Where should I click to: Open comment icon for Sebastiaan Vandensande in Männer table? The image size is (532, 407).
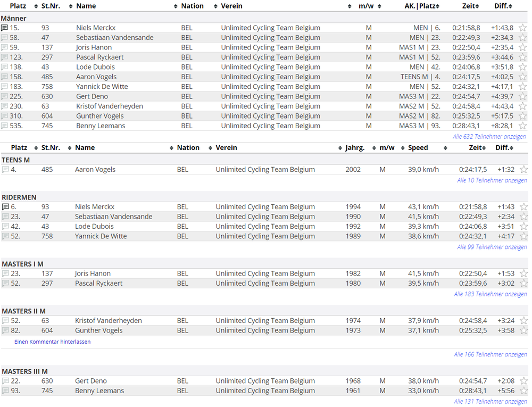pyautogui.click(x=4, y=38)
